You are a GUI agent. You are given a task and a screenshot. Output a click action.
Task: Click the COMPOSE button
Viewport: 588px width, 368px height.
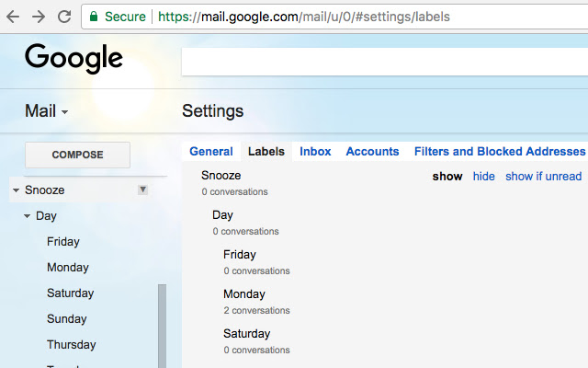[x=77, y=155]
